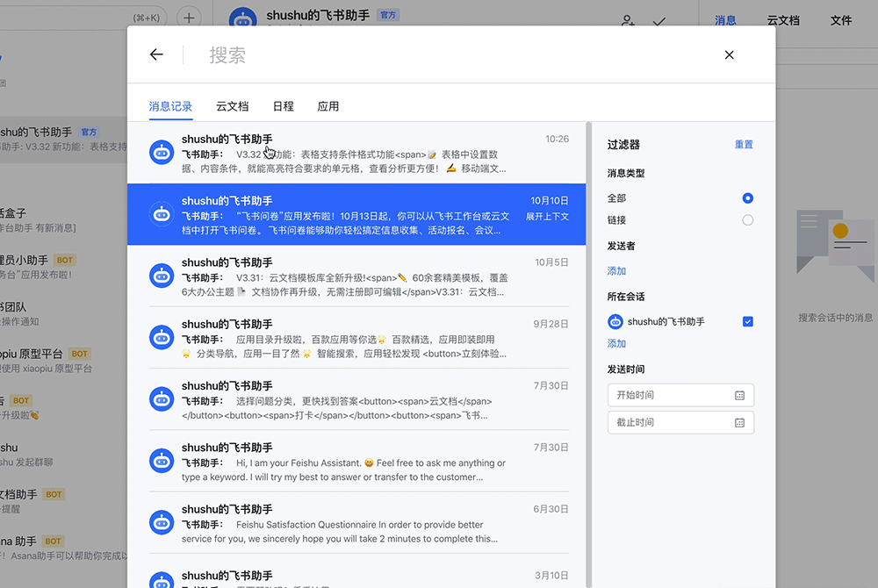The height and width of the screenshot is (588, 878).
Task: Switch to the 应用 tab
Action: 328,106
